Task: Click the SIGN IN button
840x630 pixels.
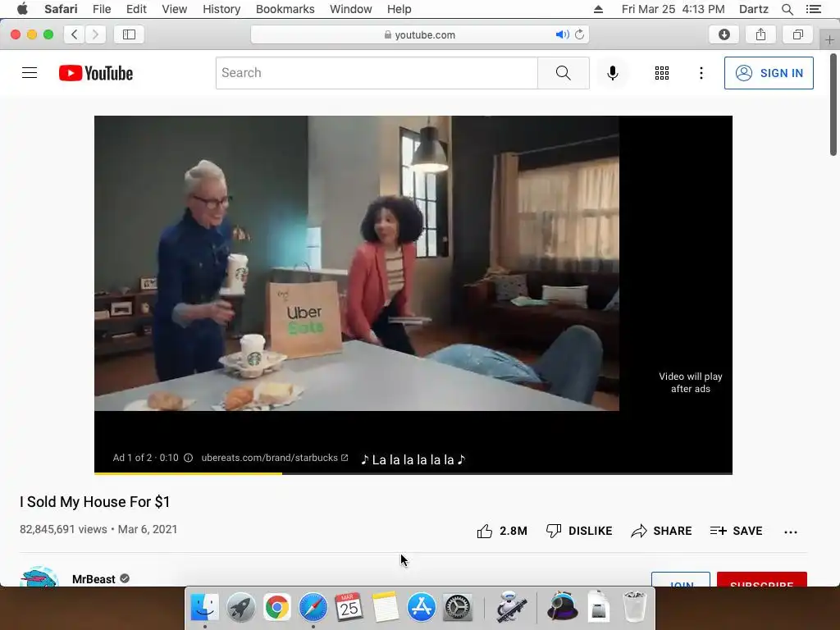Action: (768, 73)
